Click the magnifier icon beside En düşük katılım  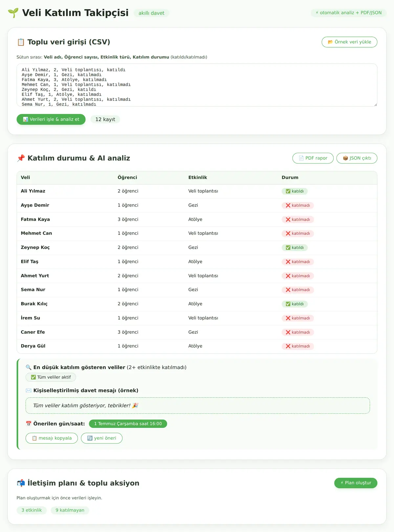tap(29, 367)
